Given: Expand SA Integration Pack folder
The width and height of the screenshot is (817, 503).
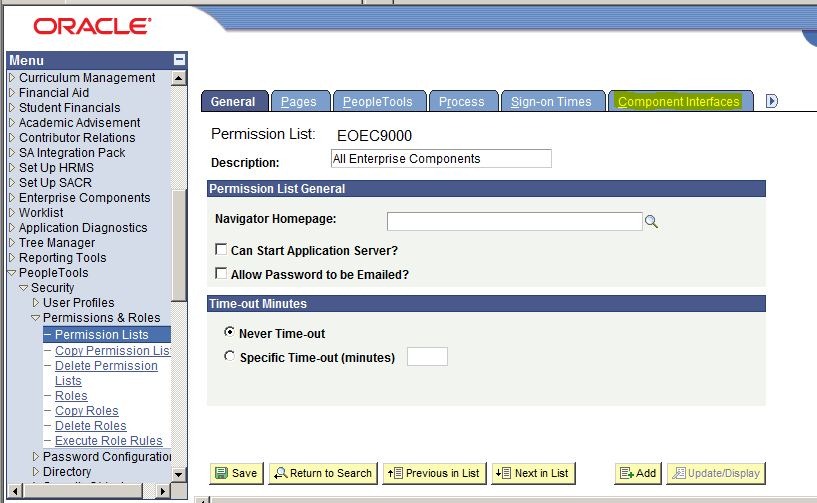Looking at the screenshot, I should [12, 153].
